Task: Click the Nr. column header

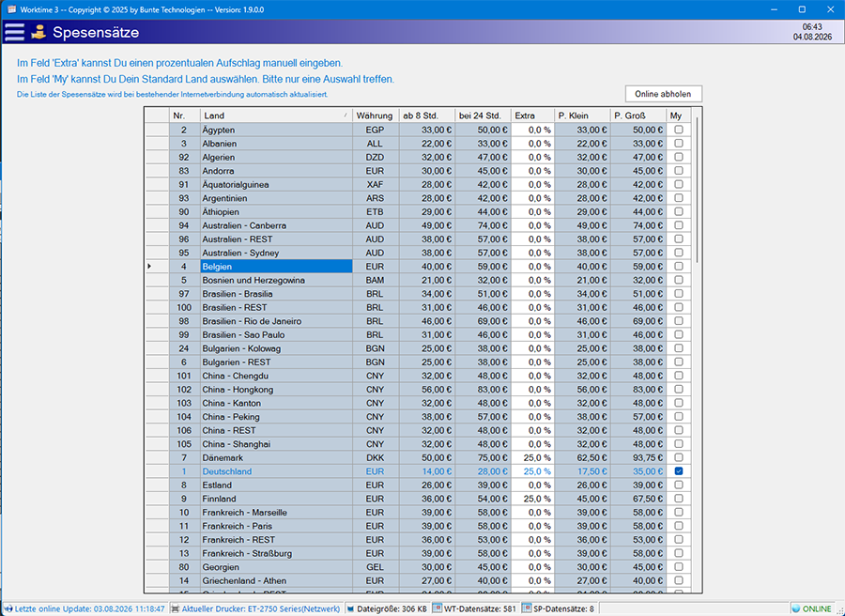Action: pyautogui.click(x=184, y=115)
